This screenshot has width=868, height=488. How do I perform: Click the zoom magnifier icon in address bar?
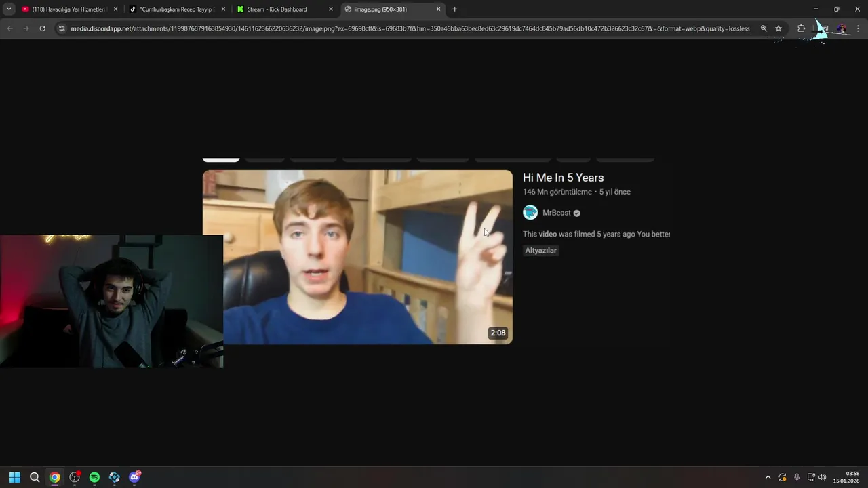coord(764,28)
